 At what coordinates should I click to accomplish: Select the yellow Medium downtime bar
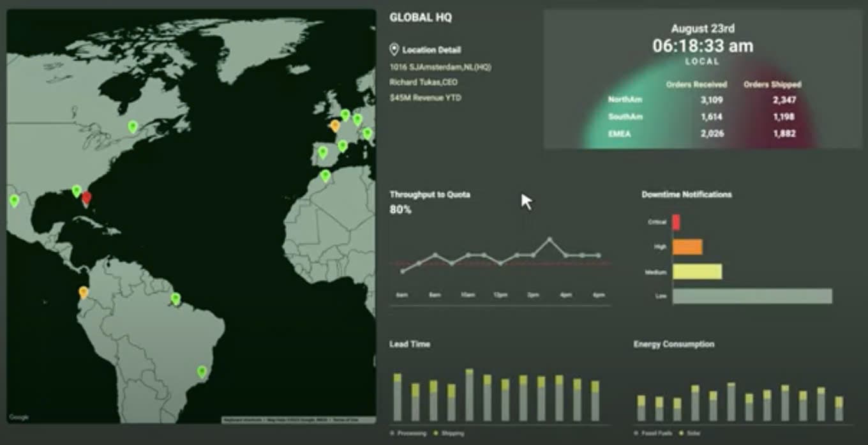click(x=698, y=272)
